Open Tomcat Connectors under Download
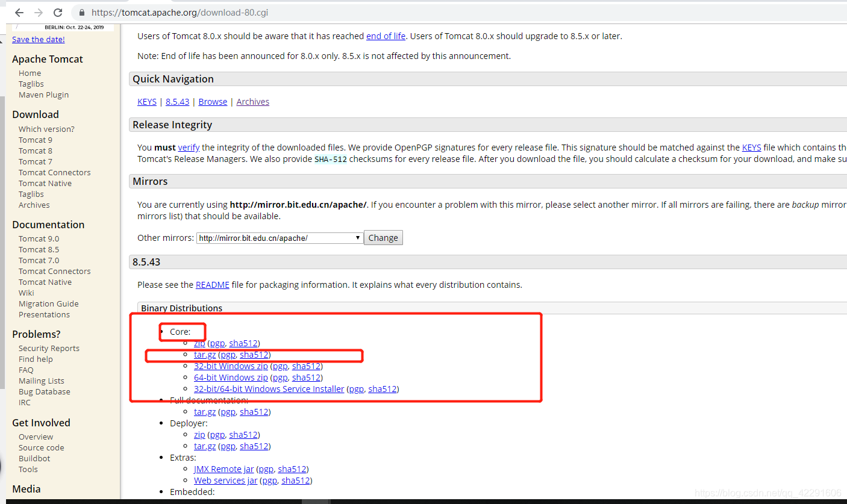The height and width of the screenshot is (504, 847). pyautogui.click(x=55, y=172)
